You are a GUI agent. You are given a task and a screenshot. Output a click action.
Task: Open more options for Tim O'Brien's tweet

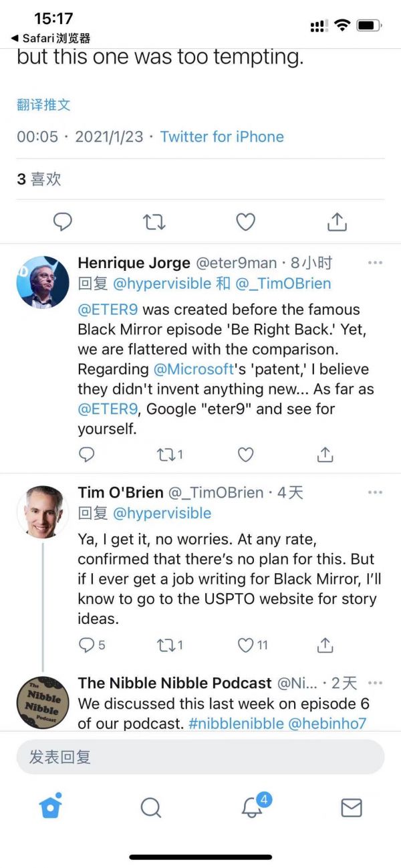pos(375,493)
